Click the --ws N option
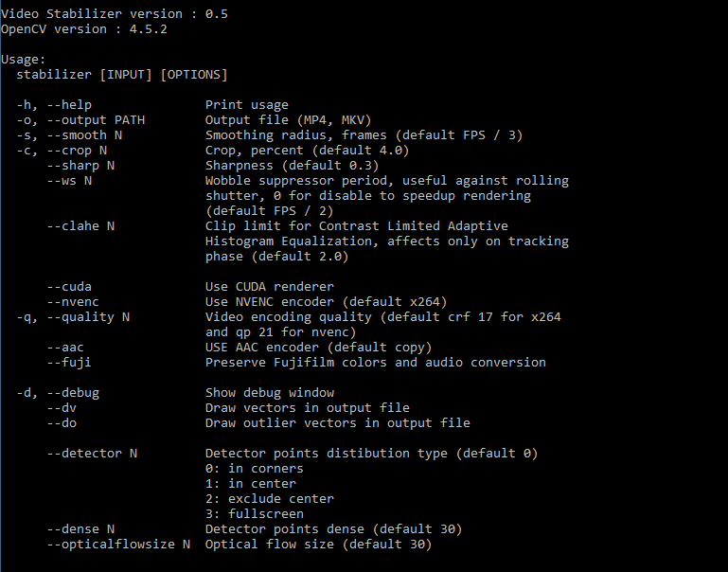The height and width of the screenshot is (572, 728). pos(69,181)
